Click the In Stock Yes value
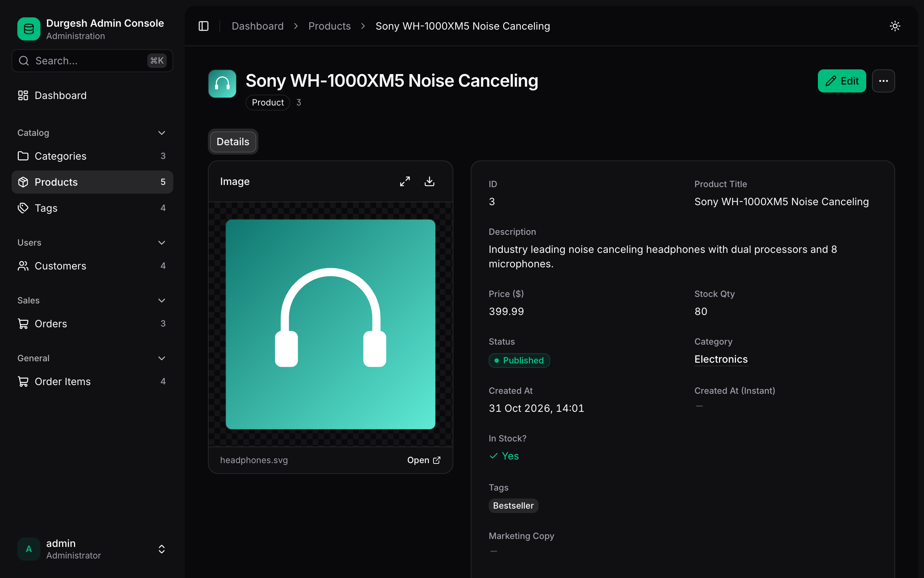 [x=504, y=456]
